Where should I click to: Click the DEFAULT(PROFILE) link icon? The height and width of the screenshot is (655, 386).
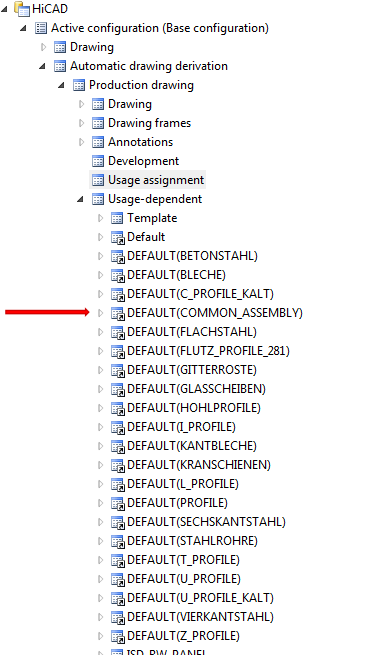118,504
